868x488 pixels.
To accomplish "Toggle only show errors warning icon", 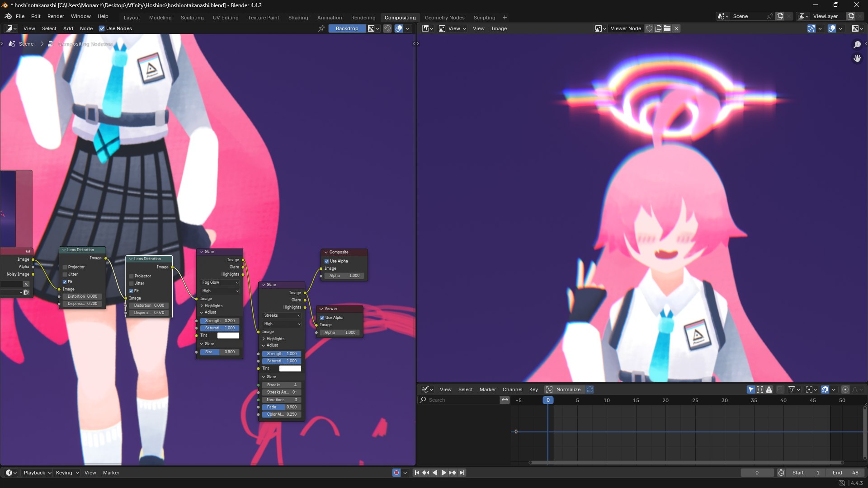I will [769, 389].
